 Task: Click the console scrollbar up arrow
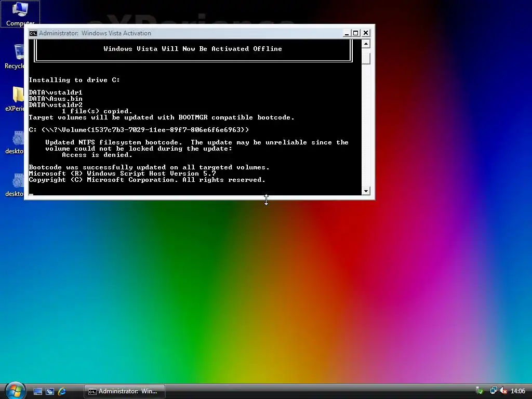[366, 44]
